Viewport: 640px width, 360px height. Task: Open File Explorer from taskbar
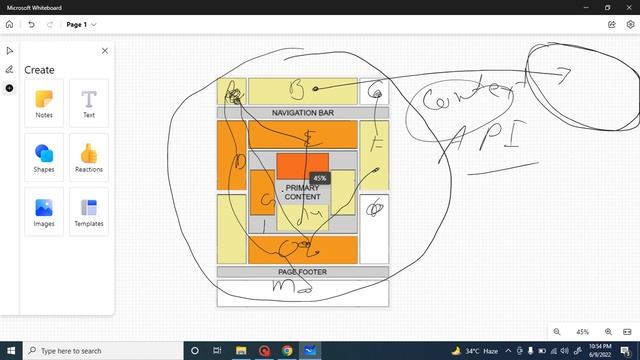tap(241, 351)
